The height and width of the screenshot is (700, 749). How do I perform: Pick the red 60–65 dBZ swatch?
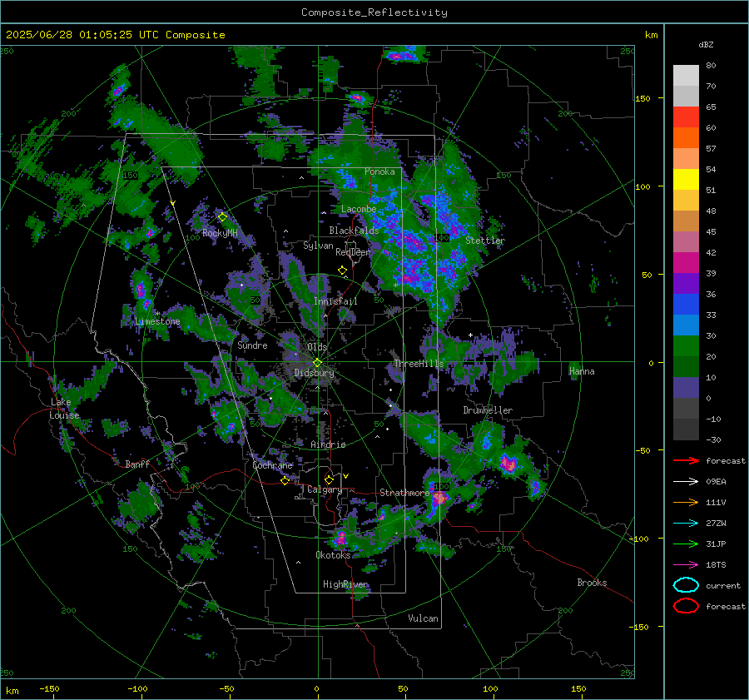pos(686,117)
